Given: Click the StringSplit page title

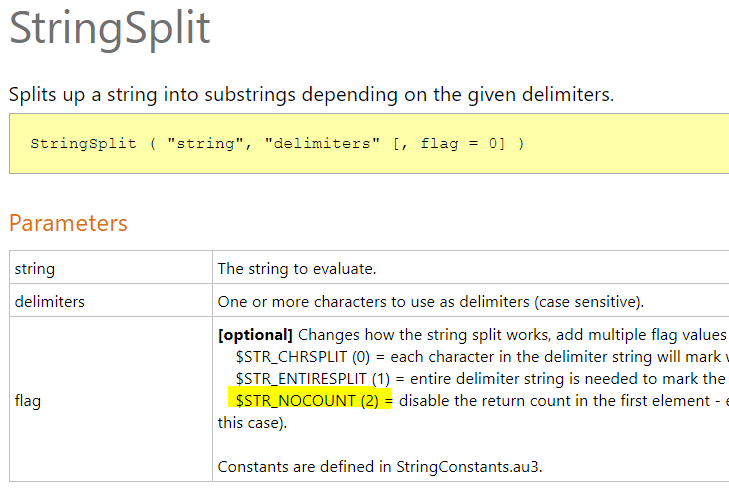Looking at the screenshot, I should click(110, 29).
